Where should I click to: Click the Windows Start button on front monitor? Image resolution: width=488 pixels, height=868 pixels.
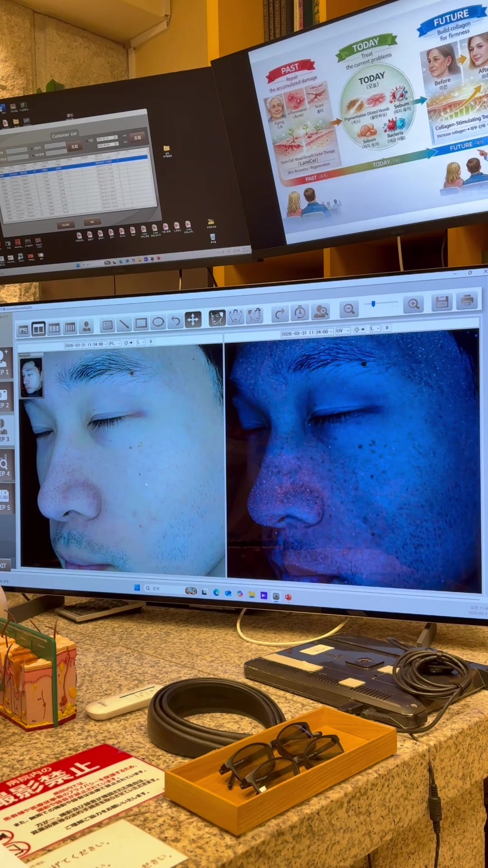(137, 587)
